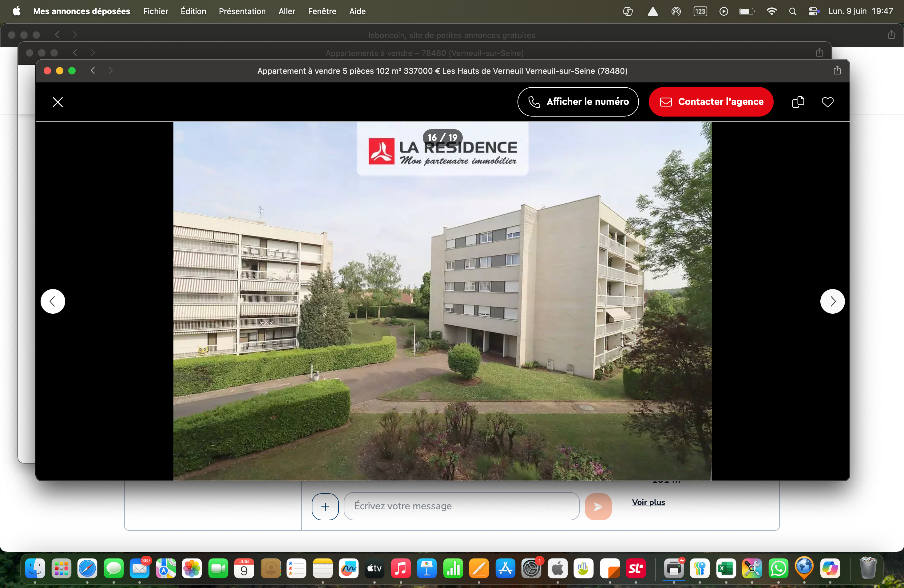Go forward in the front listing window
The height and width of the screenshot is (588, 904).
(110, 71)
